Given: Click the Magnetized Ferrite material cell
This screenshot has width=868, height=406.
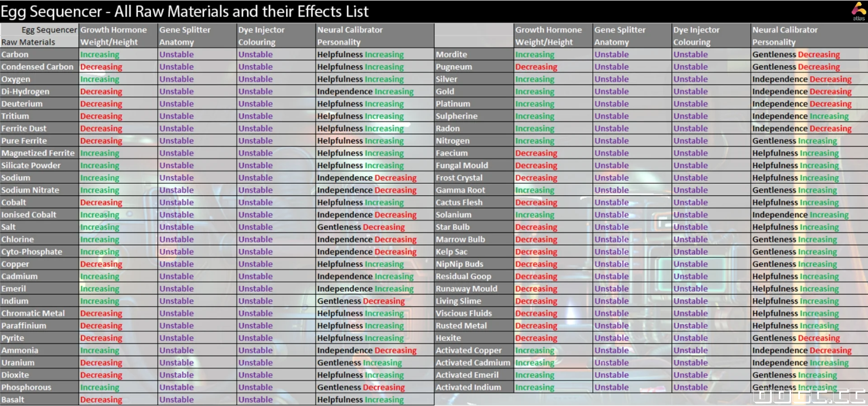Looking at the screenshot, I should [x=38, y=153].
